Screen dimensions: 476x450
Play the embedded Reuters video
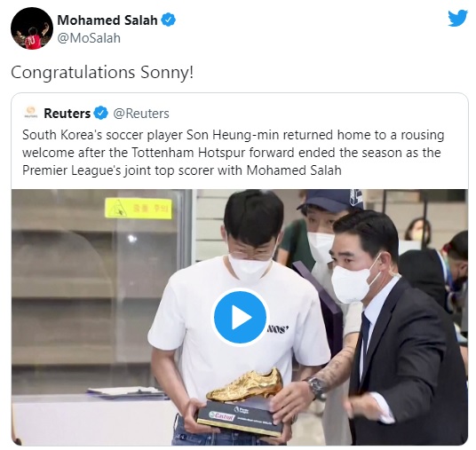(x=240, y=317)
